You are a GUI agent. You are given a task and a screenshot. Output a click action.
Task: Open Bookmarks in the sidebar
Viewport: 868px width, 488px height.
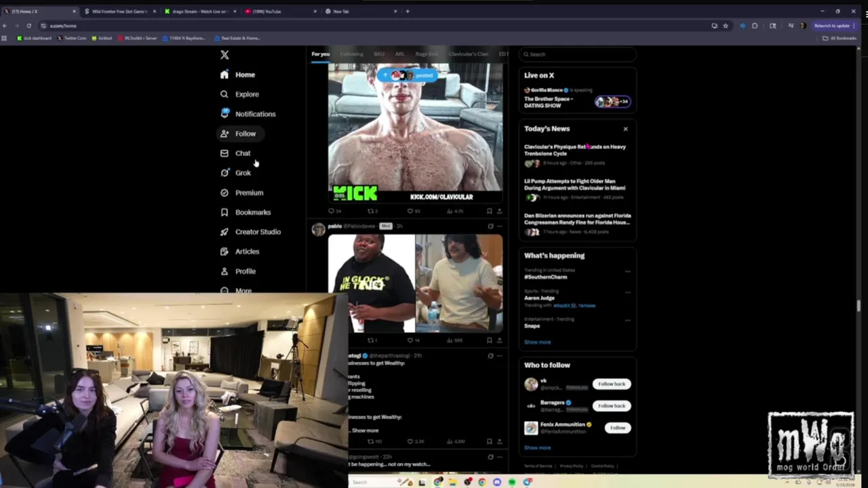point(245,212)
